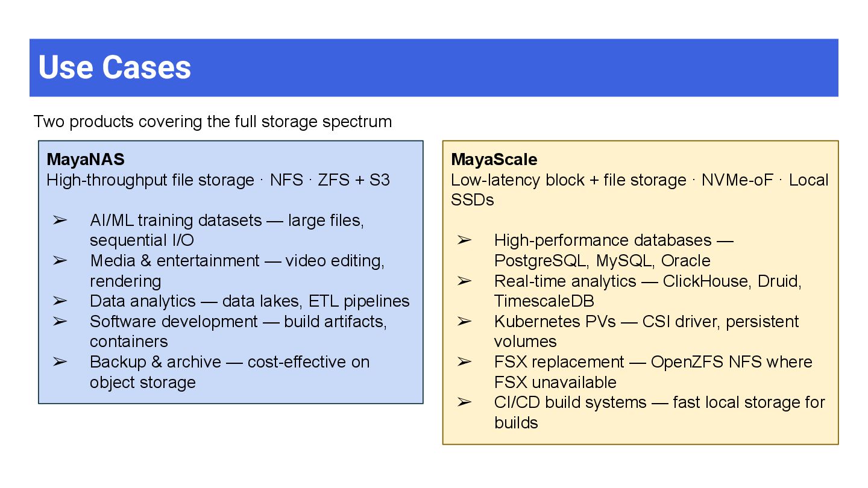The height and width of the screenshot is (488, 868).
Task: Click the PostgreSQL, MySQL, Oracle text
Action: pyautogui.click(x=602, y=261)
